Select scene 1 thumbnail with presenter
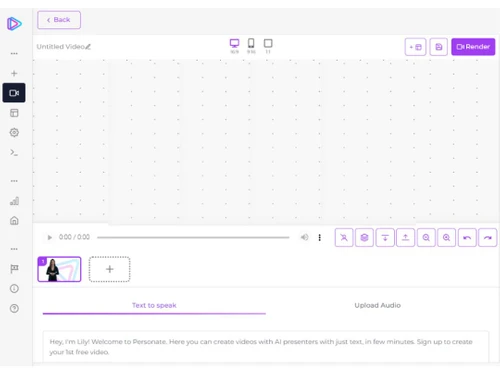This screenshot has width=500, height=375. 59,269
